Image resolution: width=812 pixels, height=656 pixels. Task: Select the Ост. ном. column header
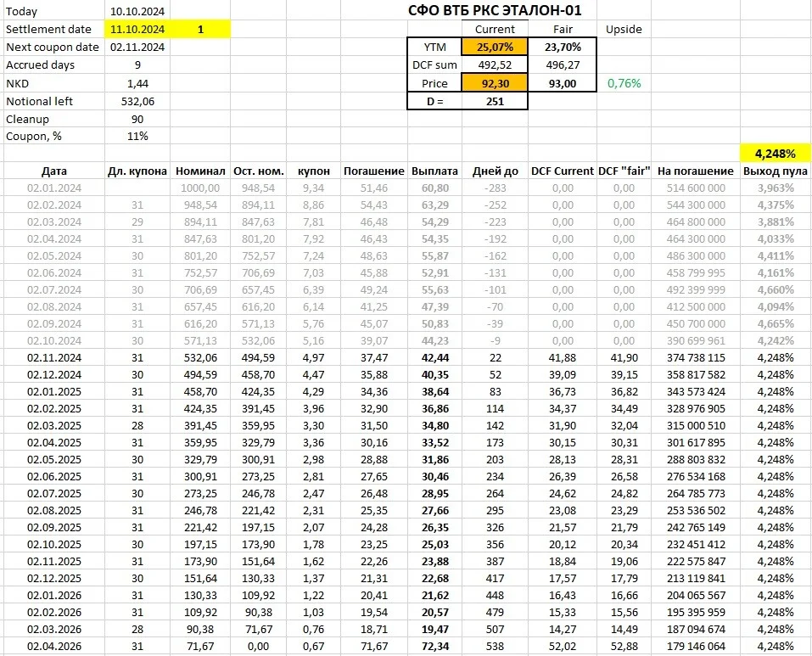259,171
